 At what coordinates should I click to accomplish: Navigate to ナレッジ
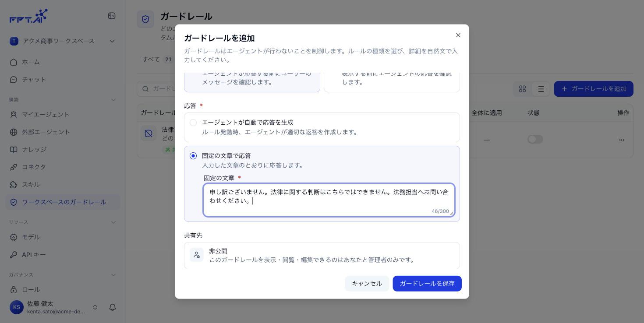[x=63, y=150]
